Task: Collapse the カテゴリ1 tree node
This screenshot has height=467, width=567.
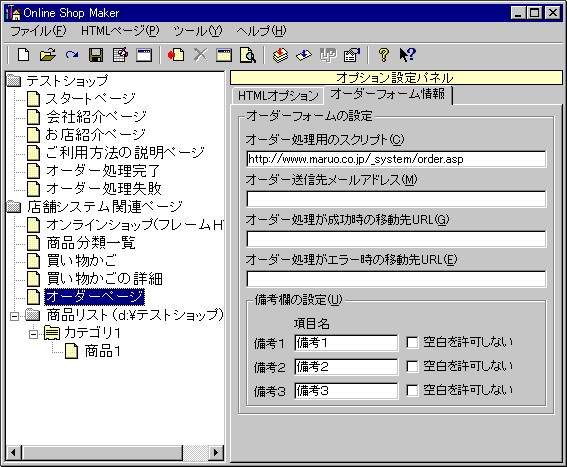Action: click(33, 334)
